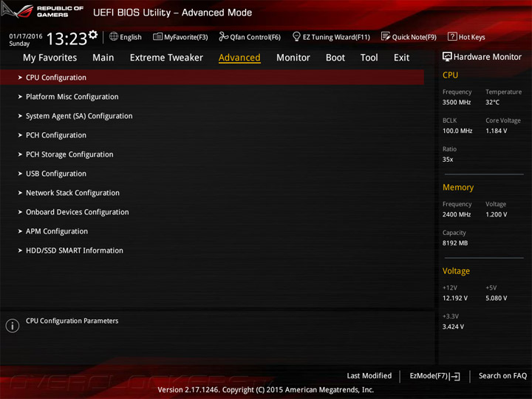Click the Memory section heading
Screen dimensions: 532x399
(x=458, y=187)
